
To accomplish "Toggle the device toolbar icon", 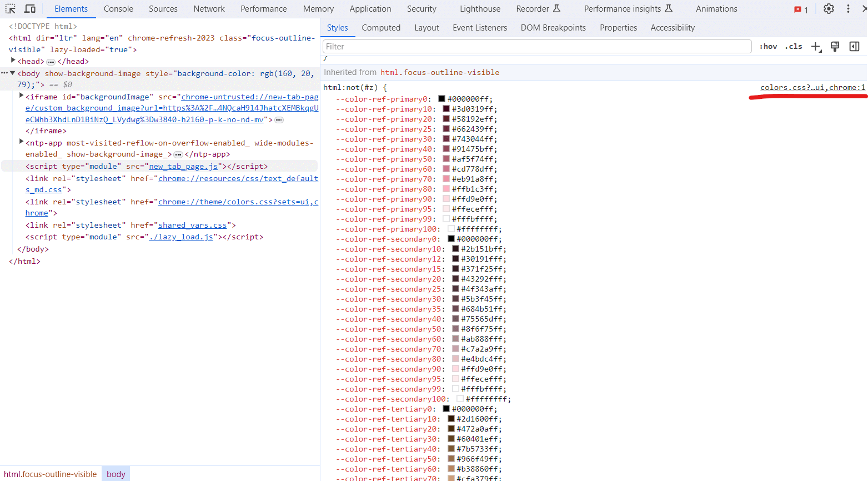I will 30,9.
